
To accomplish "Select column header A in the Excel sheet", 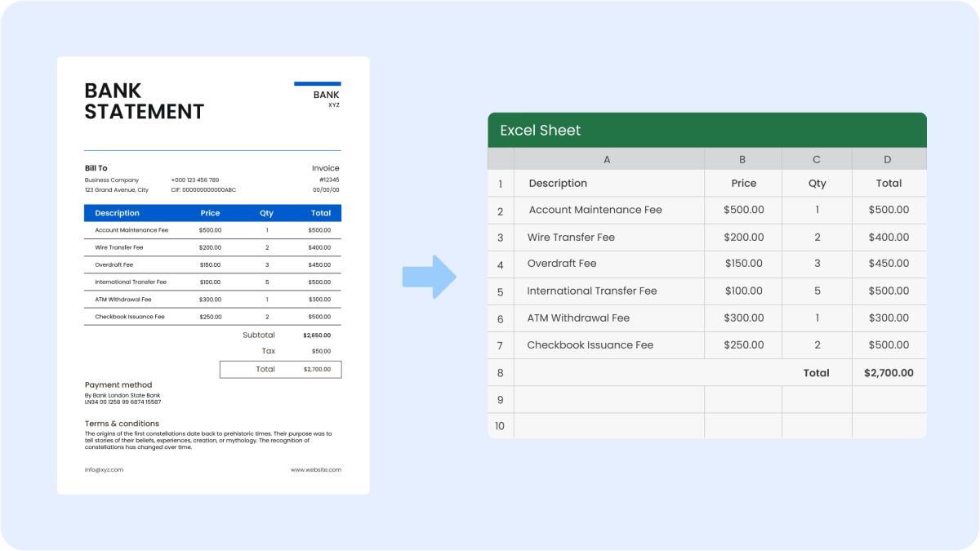I will tap(608, 158).
